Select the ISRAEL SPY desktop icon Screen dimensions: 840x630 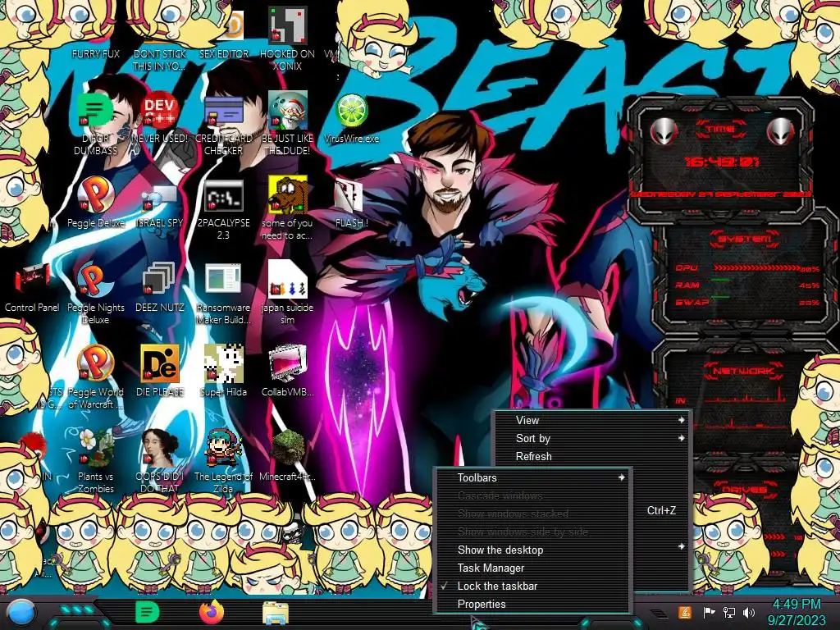(x=160, y=197)
